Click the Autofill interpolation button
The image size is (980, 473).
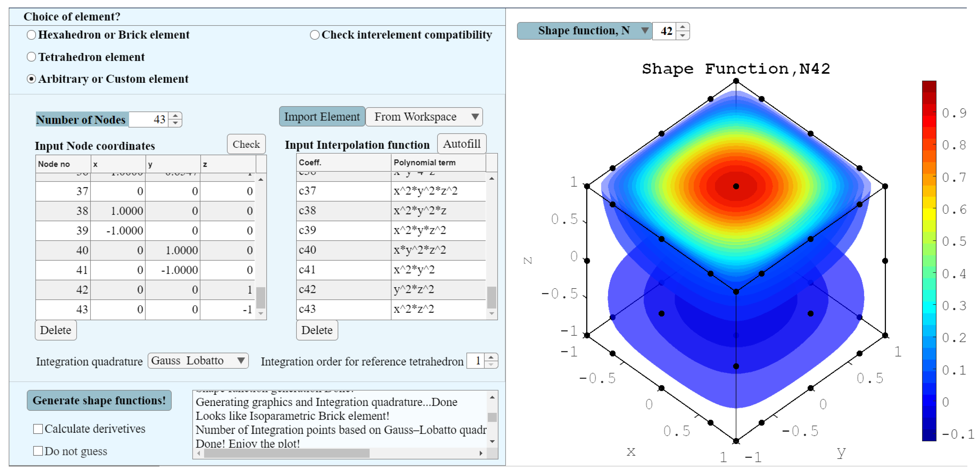462,144
